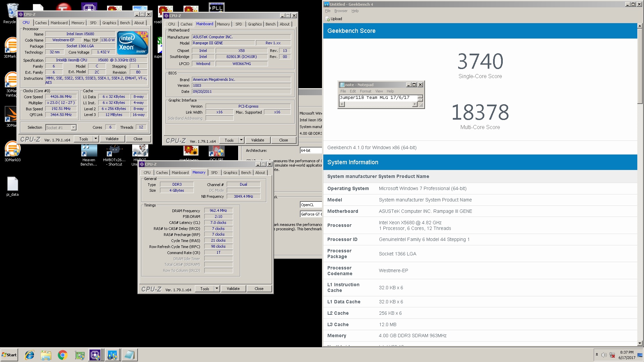The image size is (644, 362).
Task: Open the 3DMark03 desktop shortcut
Action: pos(12,152)
